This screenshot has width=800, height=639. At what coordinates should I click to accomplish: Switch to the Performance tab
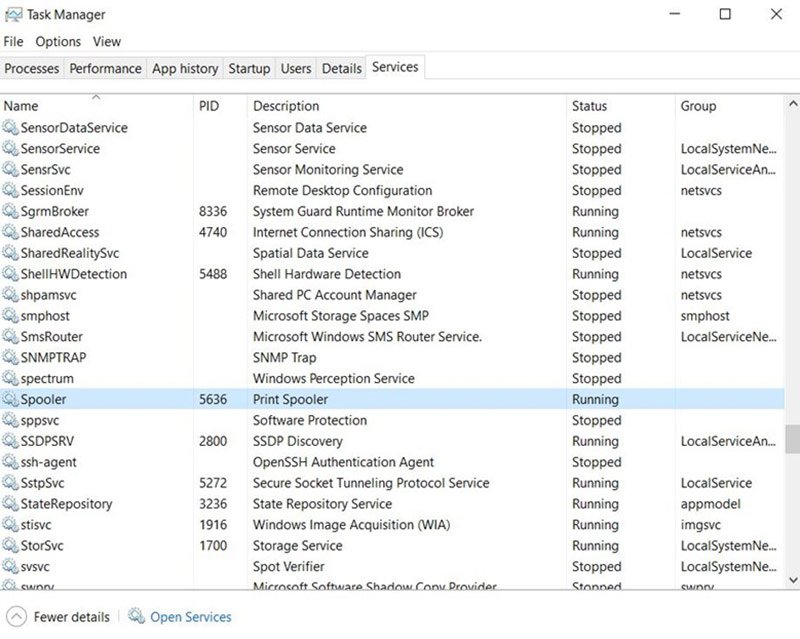pyautogui.click(x=105, y=68)
